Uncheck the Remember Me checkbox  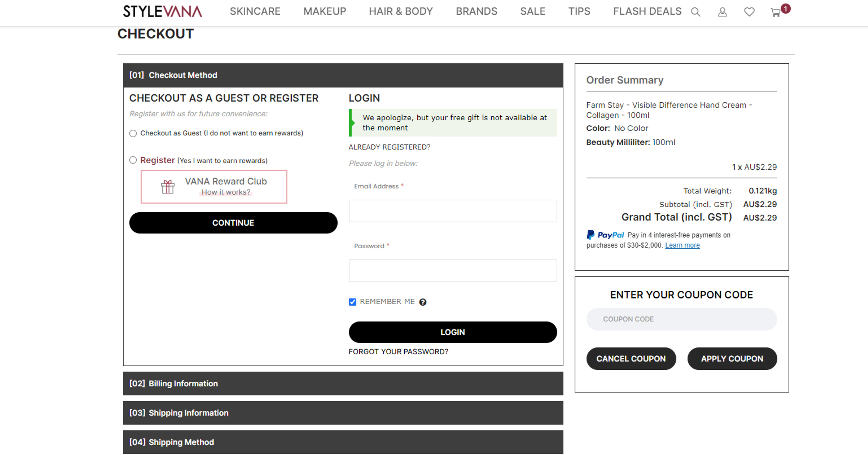(x=352, y=302)
